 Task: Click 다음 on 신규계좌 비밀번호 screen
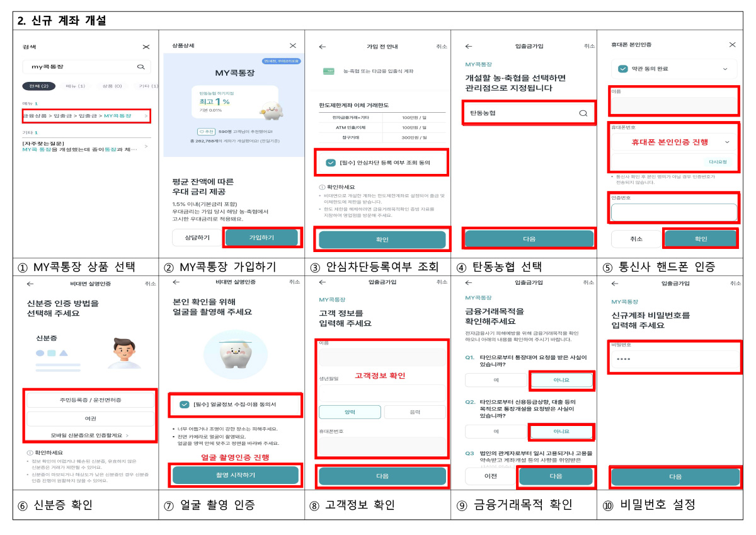click(675, 477)
